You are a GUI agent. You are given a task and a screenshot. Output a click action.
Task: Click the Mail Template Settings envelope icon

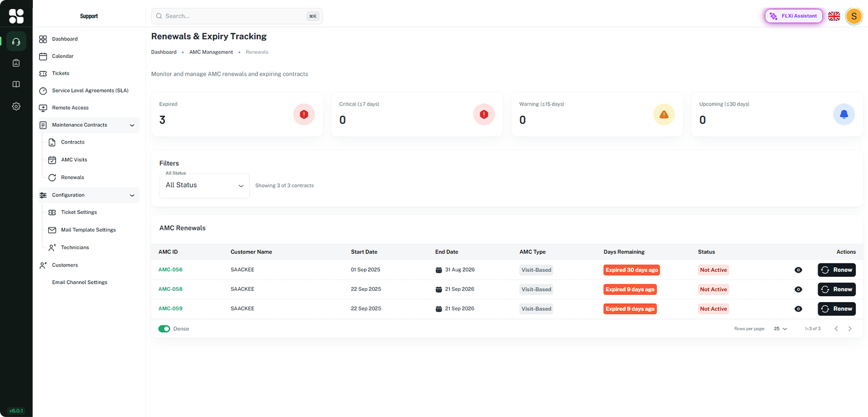click(x=52, y=230)
